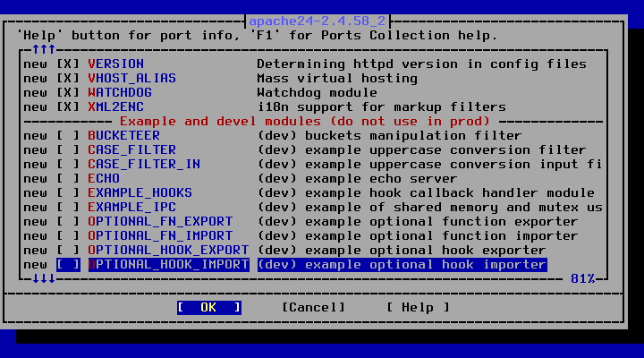Toggle the XML2ENC checkbox

coord(68,107)
